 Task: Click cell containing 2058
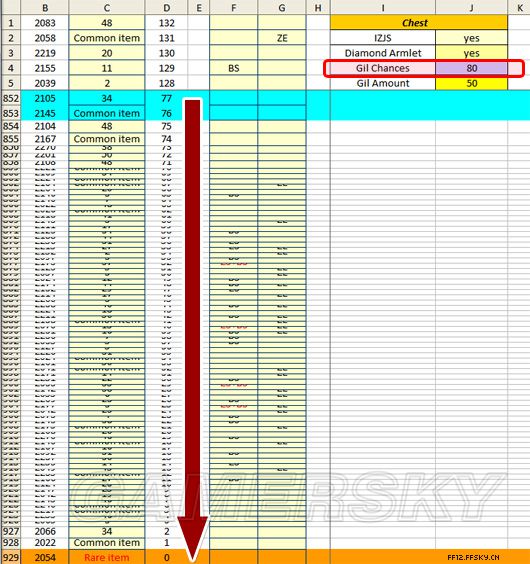(x=45, y=38)
